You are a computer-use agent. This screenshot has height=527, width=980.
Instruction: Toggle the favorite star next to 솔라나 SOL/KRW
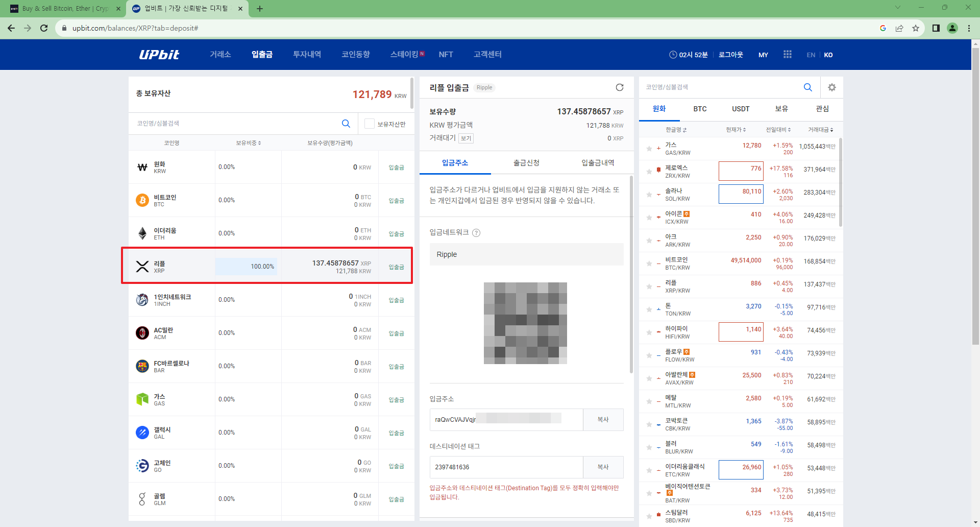[x=649, y=194]
